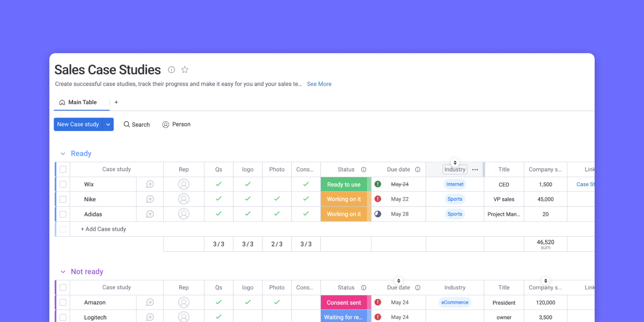Click the info icon next to board title

click(172, 70)
